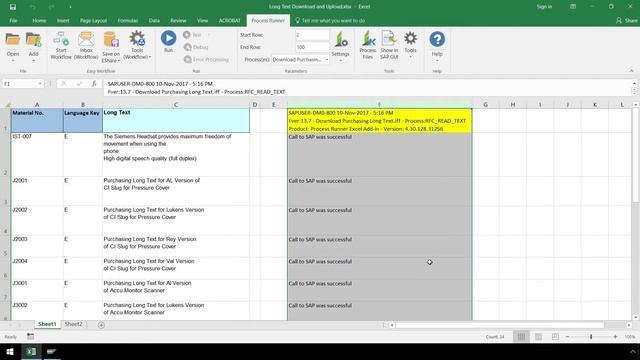Click the 100% zoom level text
Screen dimensions: 640x360
[630, 337]
